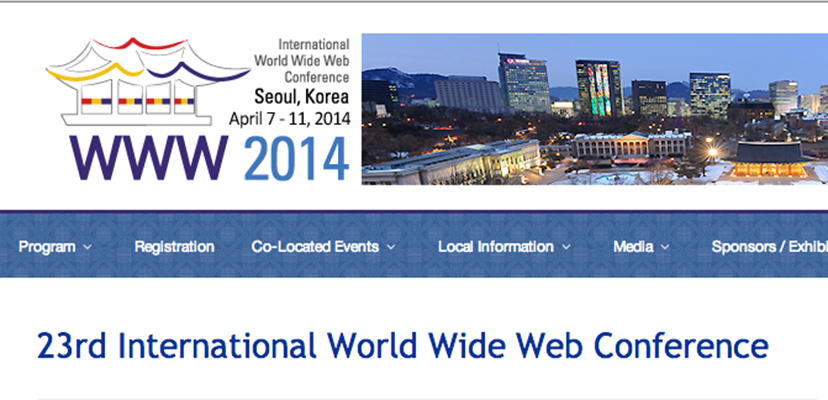Expand the Media dropdown chevron

[x=665, y=247]
